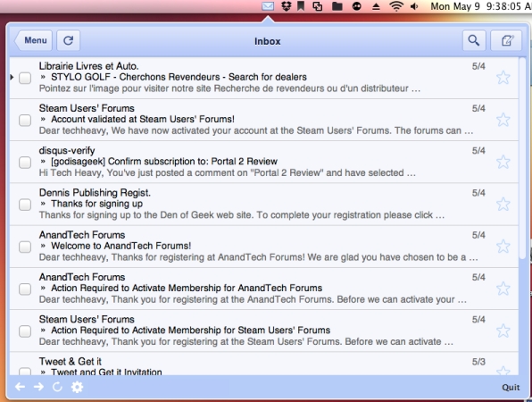Go forward with the right arrow icon

coord(38,387)
